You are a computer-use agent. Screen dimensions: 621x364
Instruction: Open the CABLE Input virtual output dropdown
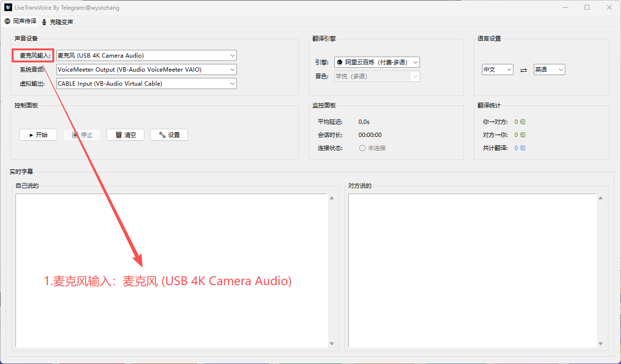[146, 84]
